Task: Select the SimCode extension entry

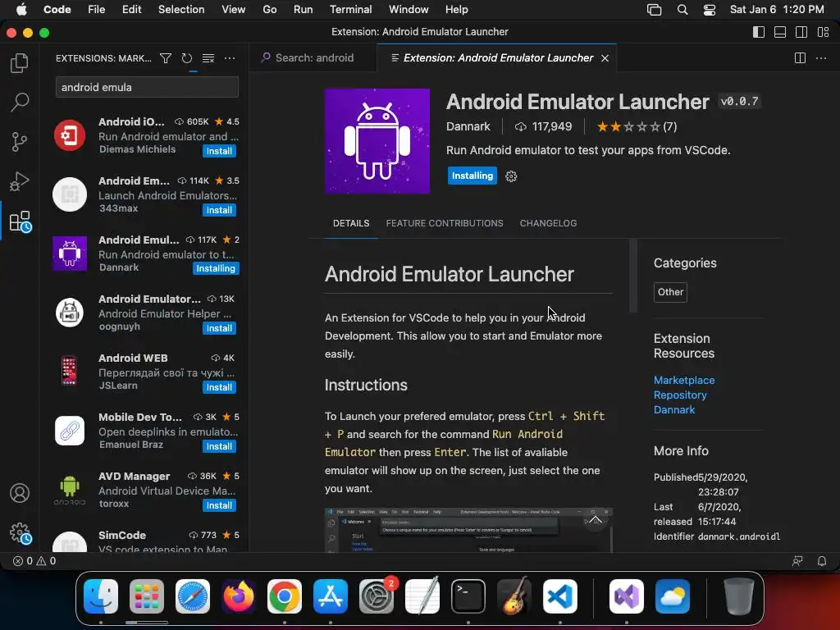Action: point(146,540)
